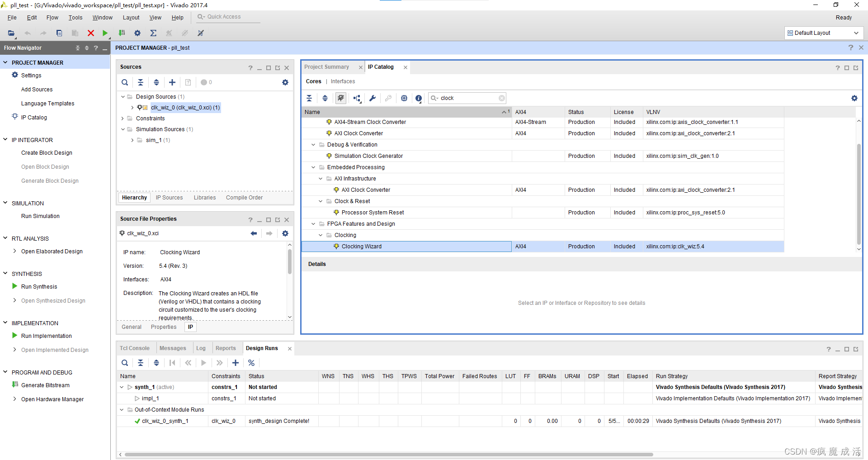Click the chip icon in IP Catalog toolbar
This screenshot has width=868, height=460.
tap(404, 98)
